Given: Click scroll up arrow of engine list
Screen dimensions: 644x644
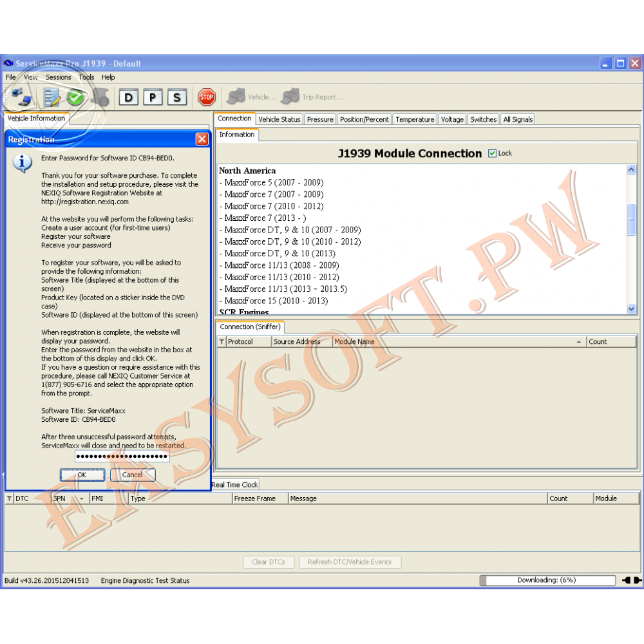Looking at the screenshot, I should (x=631, y=169).
